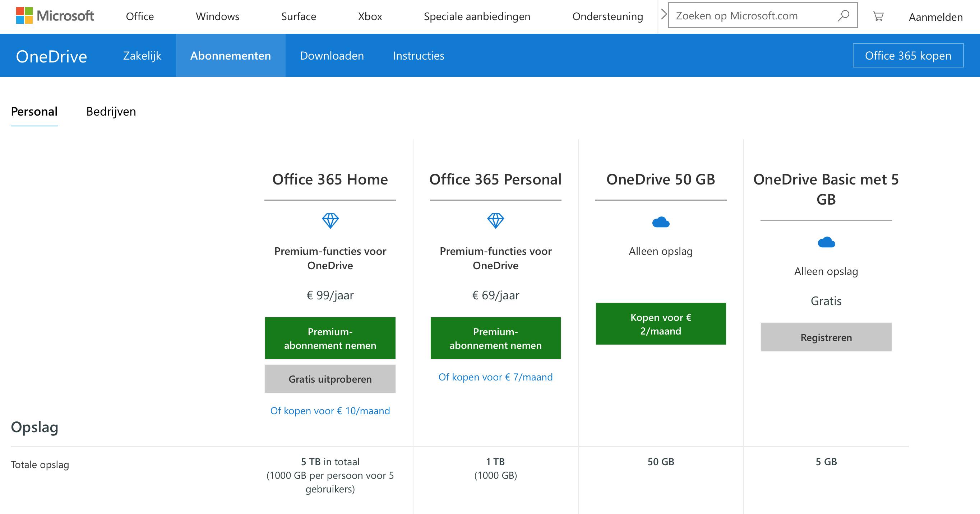Expand more navigation items with the chevron
This screenshot has height=514, width=980.
pos(664,14)
